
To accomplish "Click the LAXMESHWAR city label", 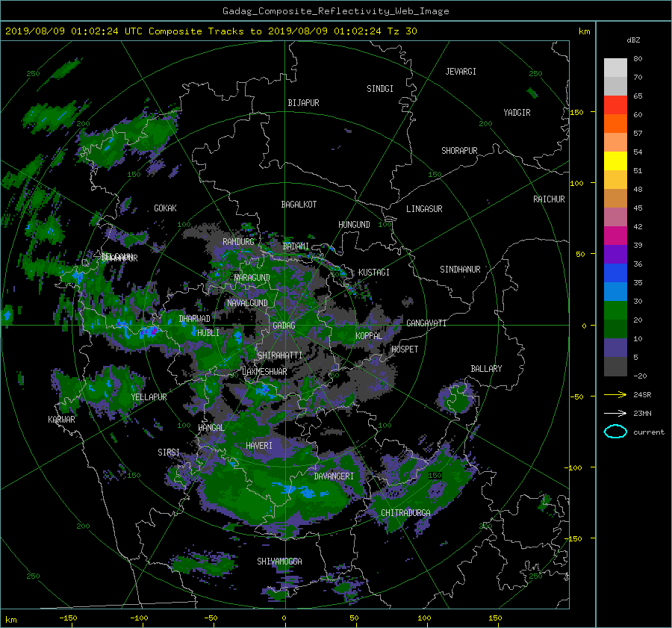I will pos(264,372).
